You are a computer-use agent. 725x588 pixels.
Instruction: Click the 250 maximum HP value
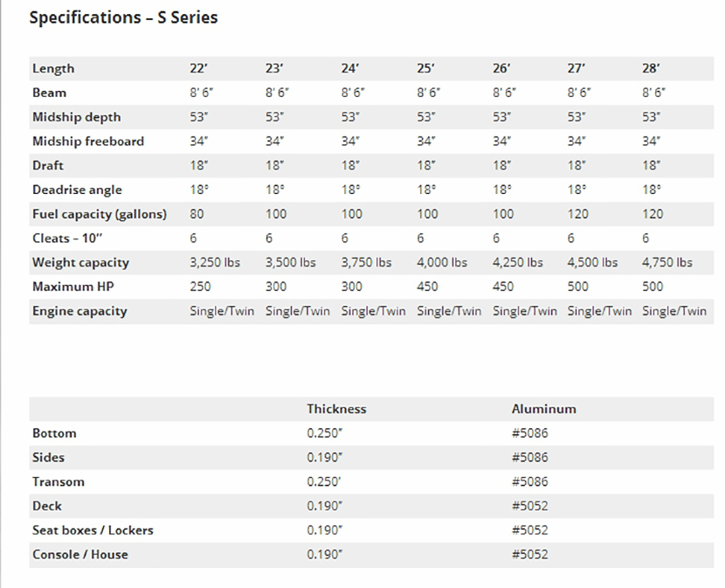201,287
